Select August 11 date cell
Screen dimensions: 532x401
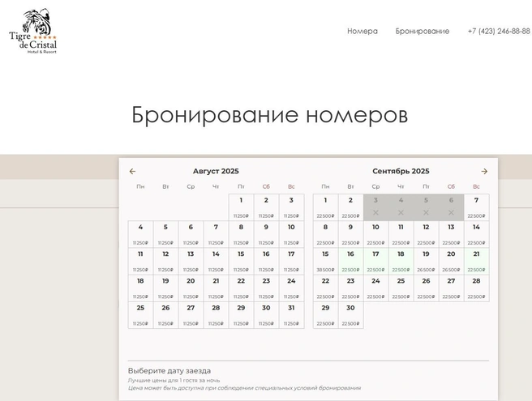140,262
